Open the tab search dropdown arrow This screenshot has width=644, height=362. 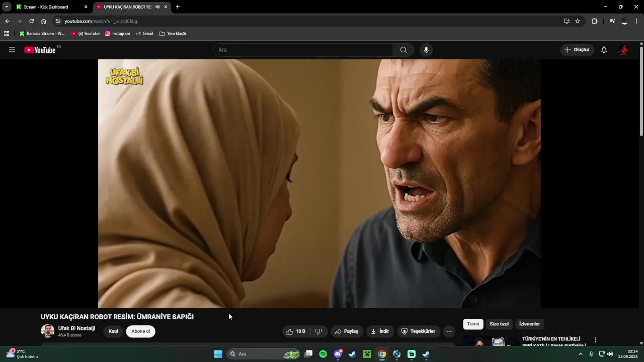tap(7, 7)
